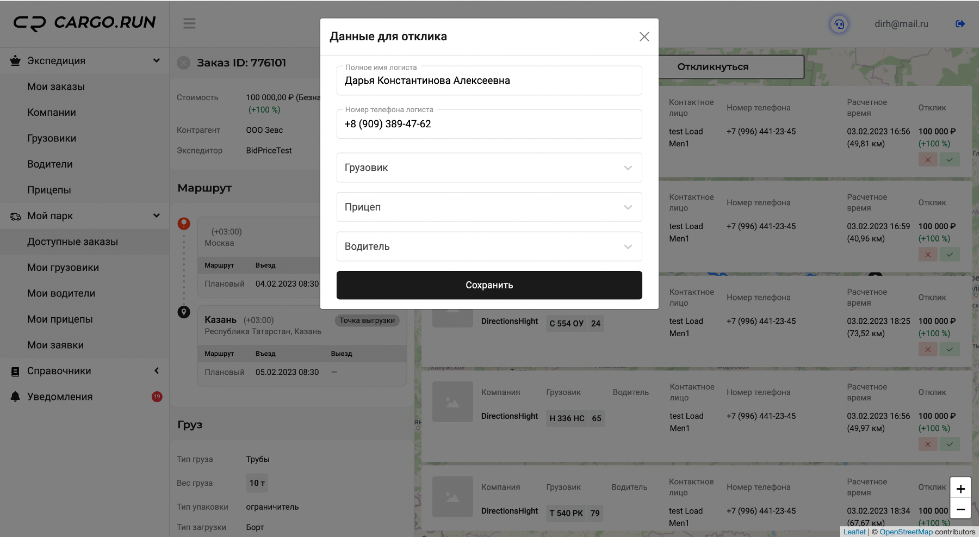
Task: Accept the 16:56 response with green checkmark
Action: coord(949,160)
